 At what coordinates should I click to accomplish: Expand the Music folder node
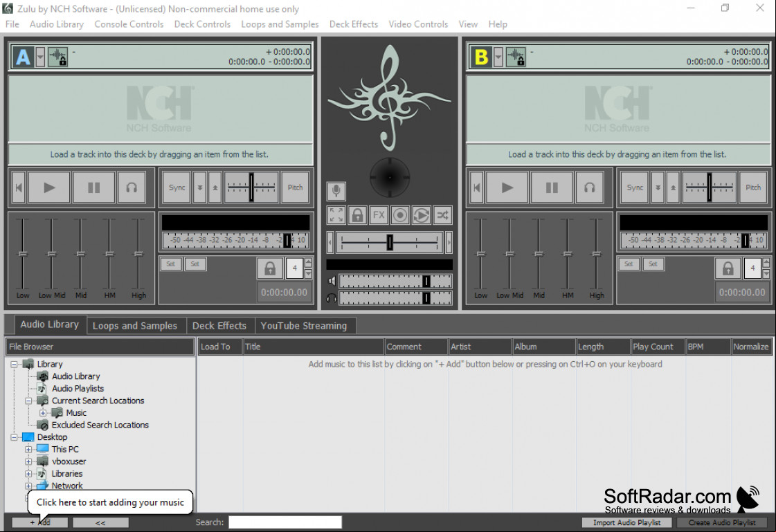[x=43, y=413]
